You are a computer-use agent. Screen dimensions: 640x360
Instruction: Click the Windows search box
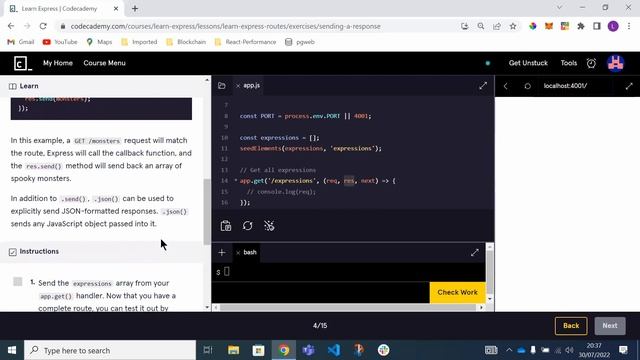pyautogui.click(x=110, y=350)
